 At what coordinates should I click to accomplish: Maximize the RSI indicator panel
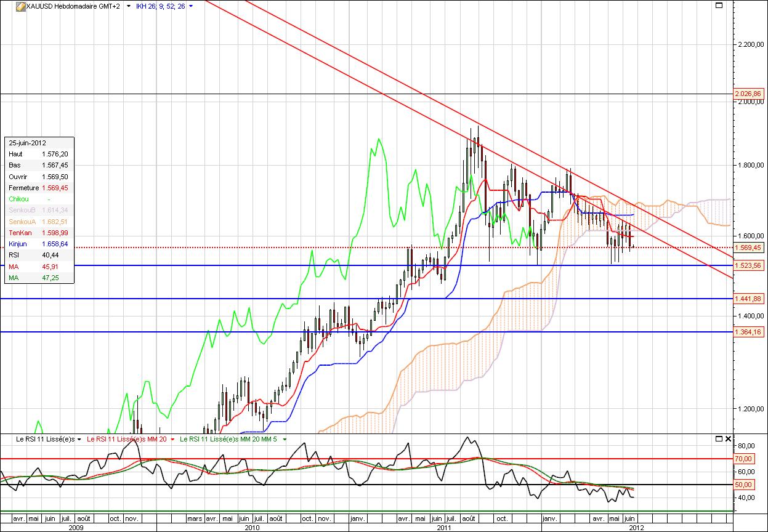[718, 439]
